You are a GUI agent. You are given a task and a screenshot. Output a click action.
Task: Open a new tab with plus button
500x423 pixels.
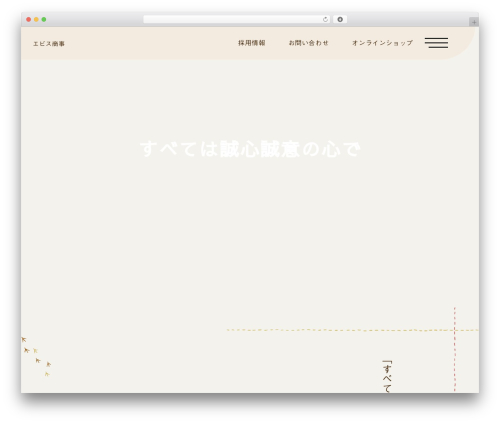(474, 22)
